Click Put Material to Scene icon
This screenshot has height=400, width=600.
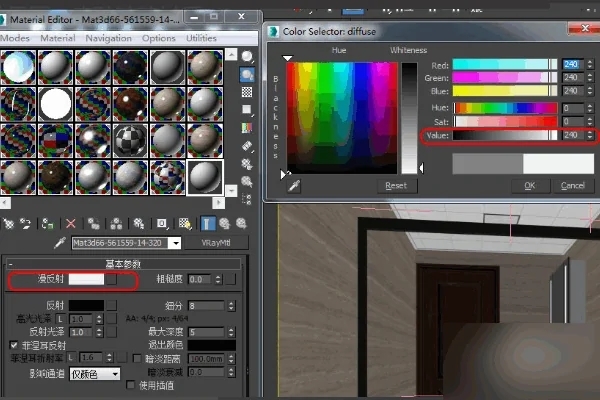[x=26, y=224]
